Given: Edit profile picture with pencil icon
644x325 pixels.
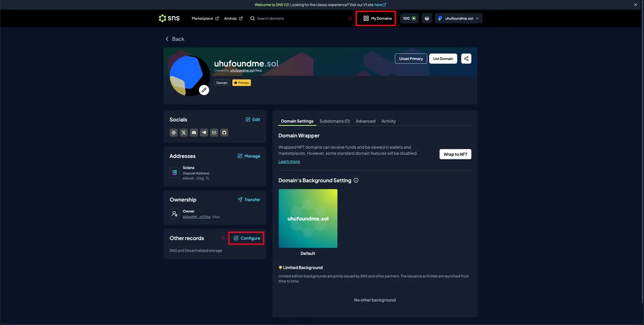Looking at the screenshot, I should coord(204,90).
